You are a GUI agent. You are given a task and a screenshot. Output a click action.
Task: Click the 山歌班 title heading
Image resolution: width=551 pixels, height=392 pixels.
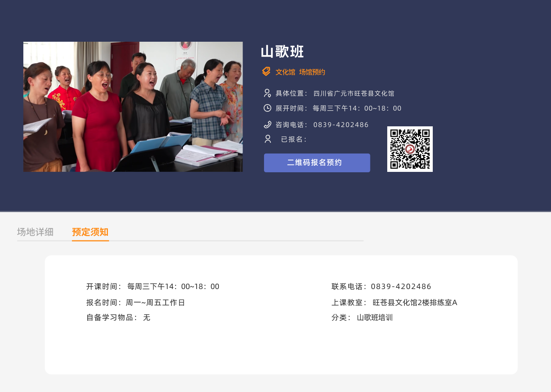click(282, 52)
